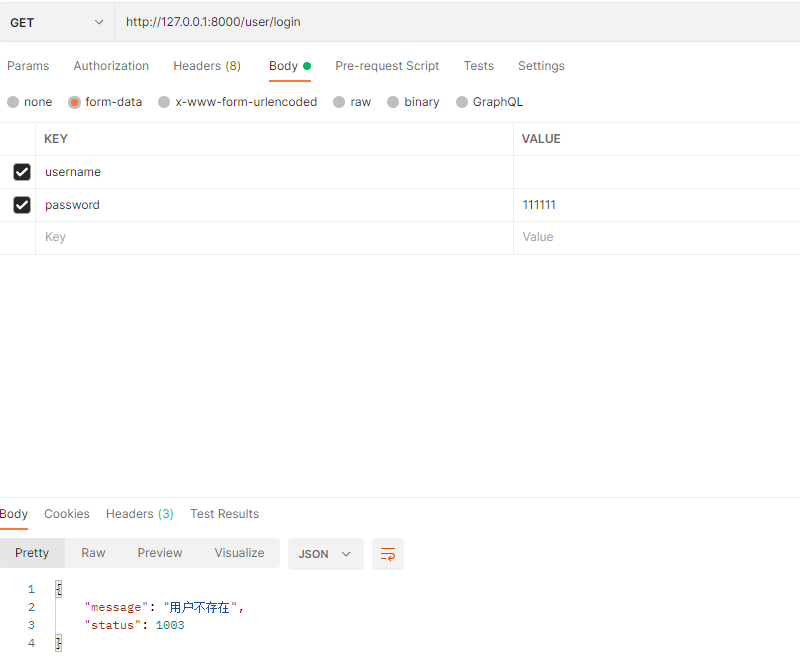The width and height of the screenshot is (800, 669).
Task: Select the form-data radio option
Action: pyautogui.click(x=74, y=103)
